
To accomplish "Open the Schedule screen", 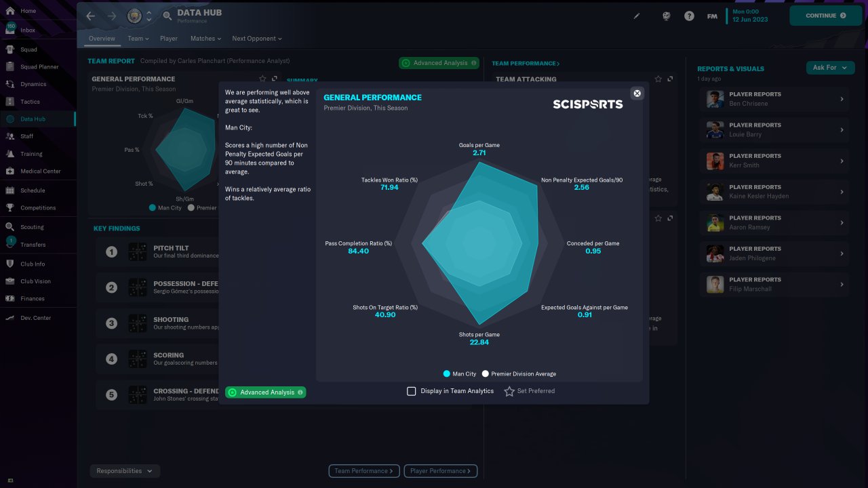I will [x=38, y=190].
